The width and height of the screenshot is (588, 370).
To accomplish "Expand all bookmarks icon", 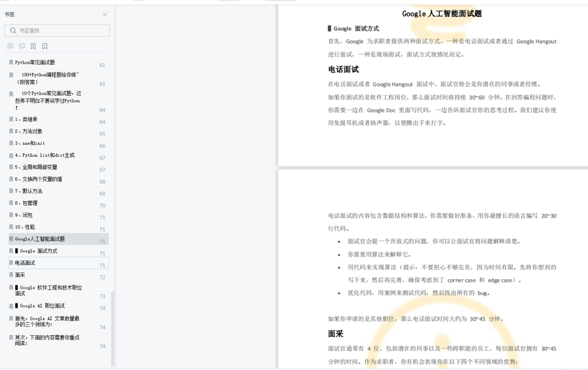I will (10, 46).
